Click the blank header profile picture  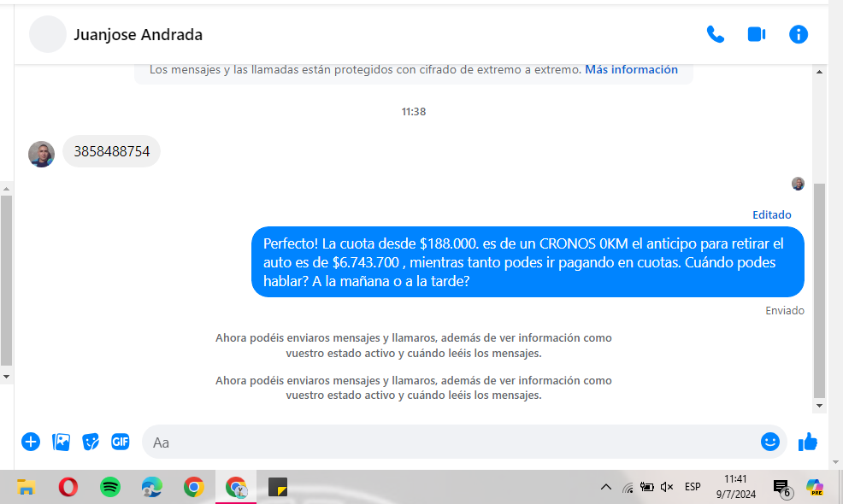[48, 34]
